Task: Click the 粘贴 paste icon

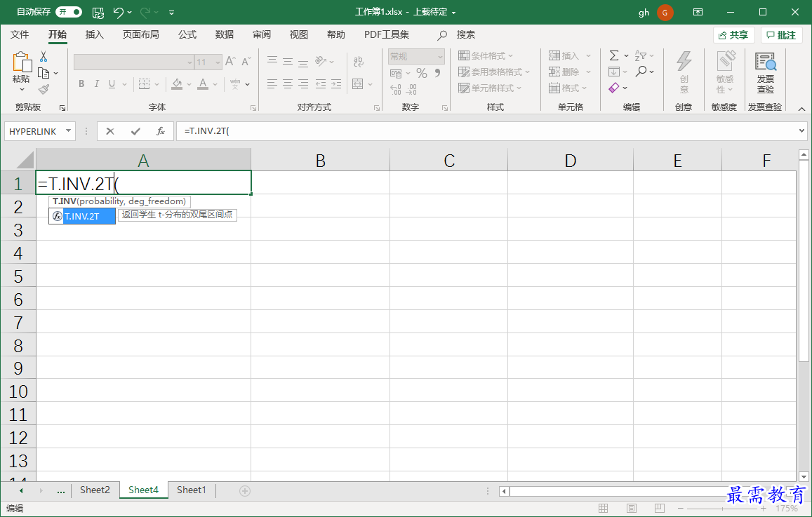Action: coord(21,62)
